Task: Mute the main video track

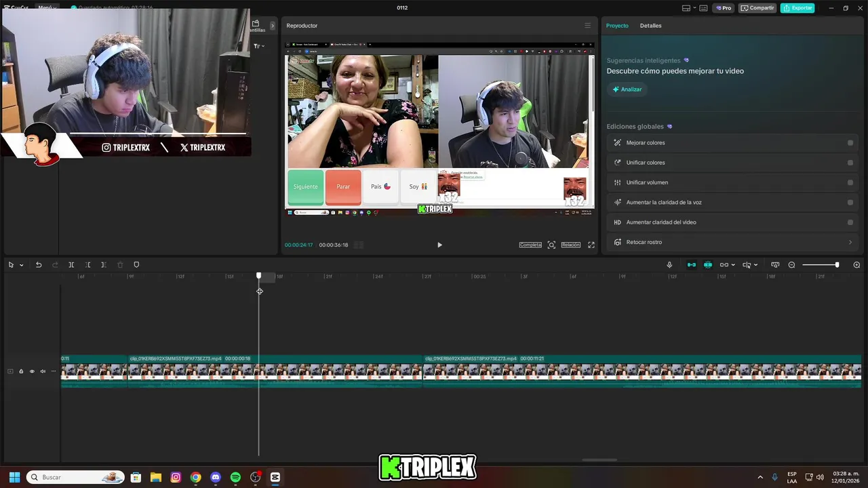Action: pyautogui.click(x=43, y=371)
